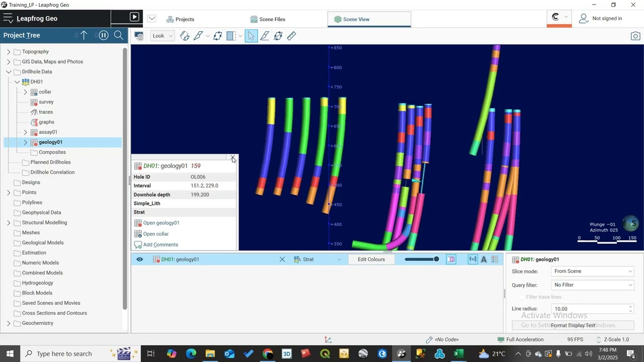Open Google Chrome from the taskbar
This screenshot has width=644, height=362.
pos(268,354)
